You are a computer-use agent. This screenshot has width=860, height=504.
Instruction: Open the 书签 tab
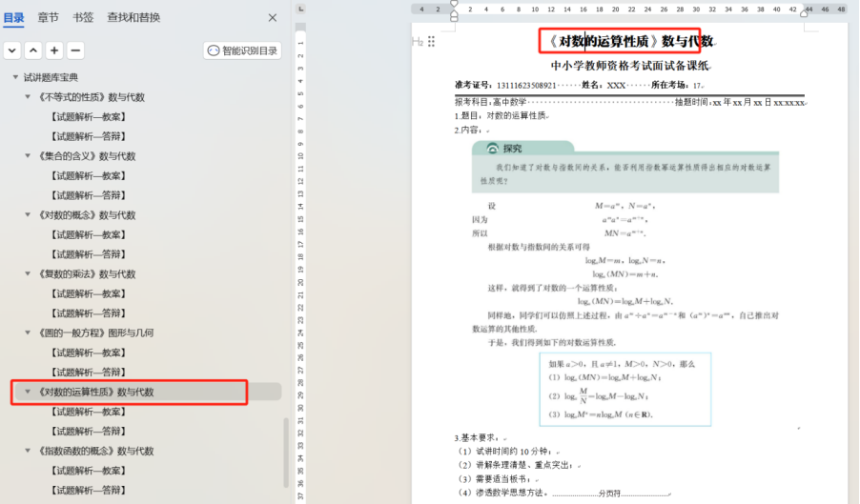tap(83, 18)
